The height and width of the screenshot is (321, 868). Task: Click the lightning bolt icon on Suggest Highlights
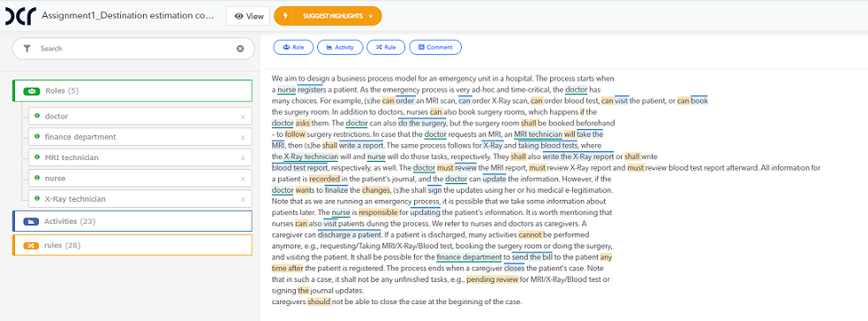(x=285, y=16)
